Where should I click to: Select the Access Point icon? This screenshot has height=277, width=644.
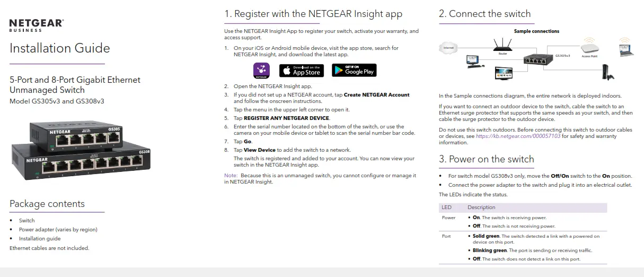pyautogui.click(x=589, y=48)
